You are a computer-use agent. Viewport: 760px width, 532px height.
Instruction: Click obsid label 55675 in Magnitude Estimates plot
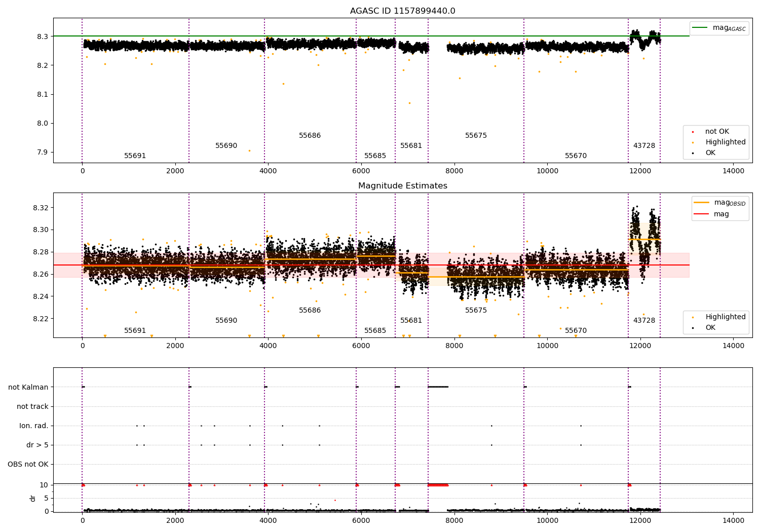[476, 311]
